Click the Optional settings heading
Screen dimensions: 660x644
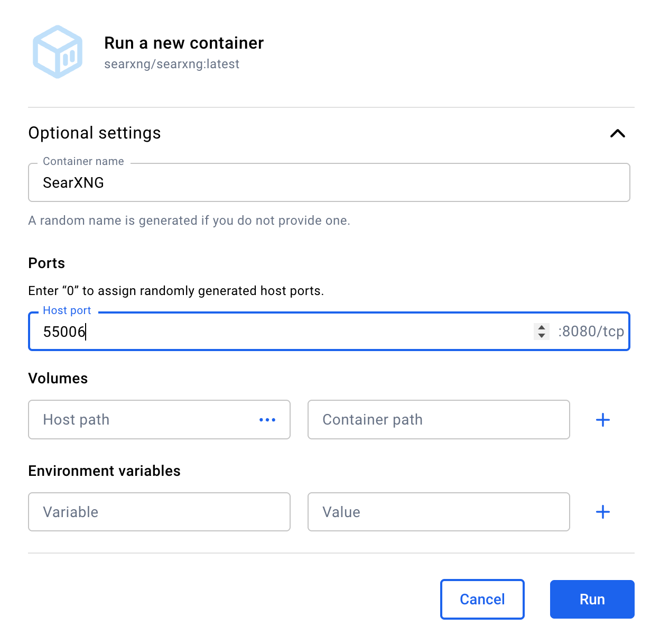tap(95, 133)
